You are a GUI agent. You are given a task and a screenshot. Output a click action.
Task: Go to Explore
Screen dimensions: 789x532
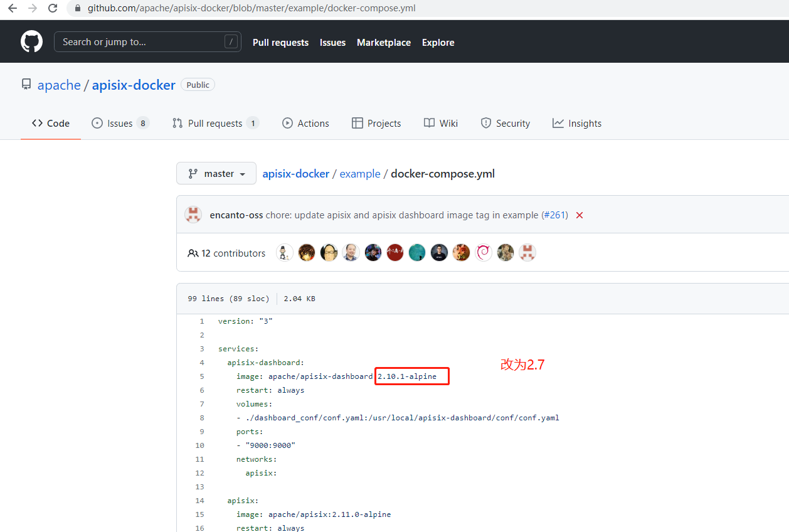(438, 43)
